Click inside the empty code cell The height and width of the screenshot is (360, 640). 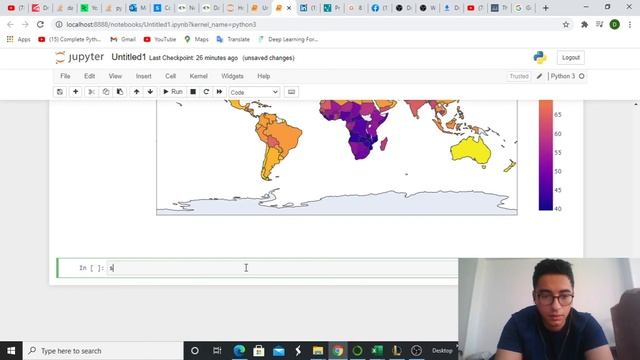pos(282,268)
